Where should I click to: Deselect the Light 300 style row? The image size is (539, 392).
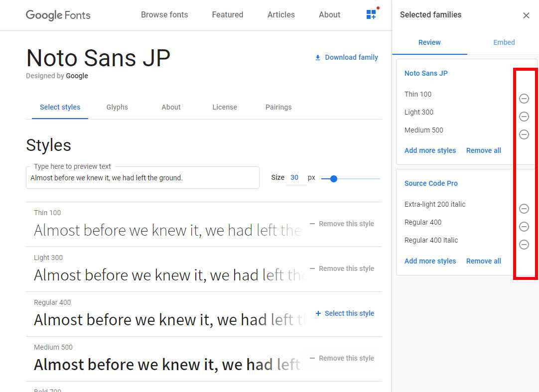[x=342, y=268]
